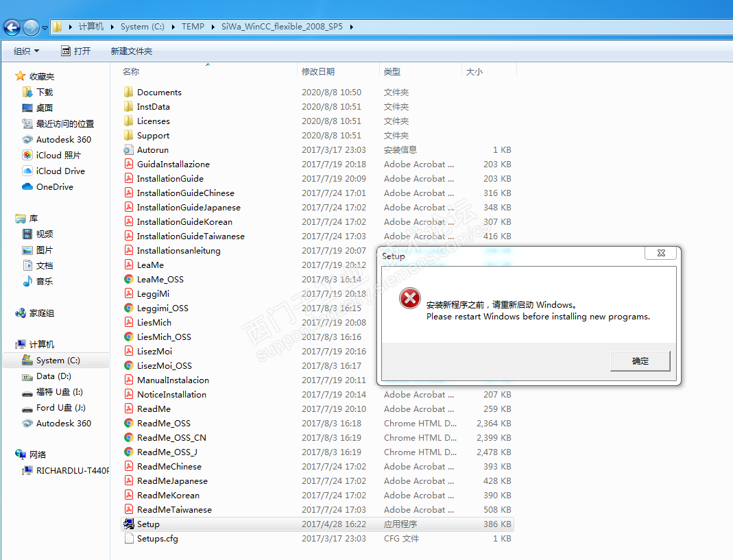Screen dimensions: 733x560
Task: Select the Licenses folder icon
Action: [128, 121]
